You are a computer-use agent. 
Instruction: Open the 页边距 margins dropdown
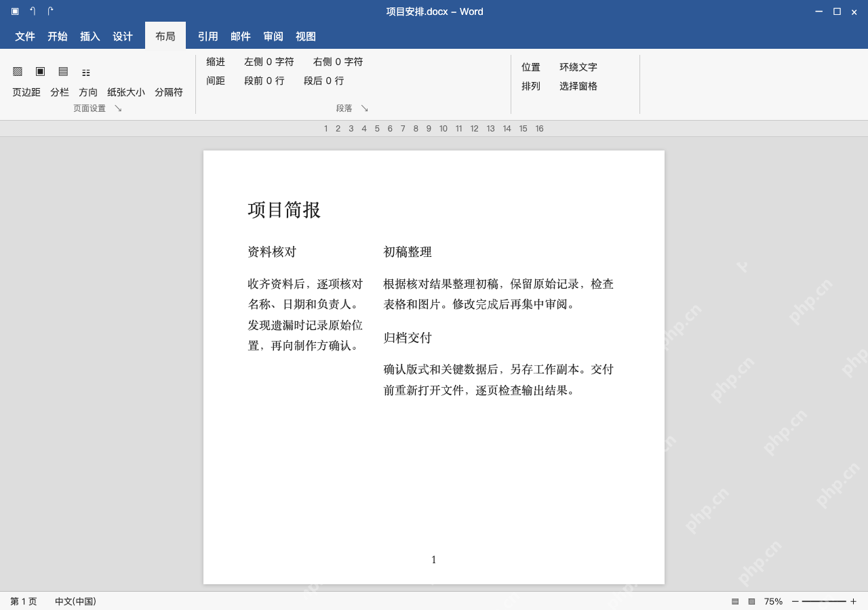26,92
